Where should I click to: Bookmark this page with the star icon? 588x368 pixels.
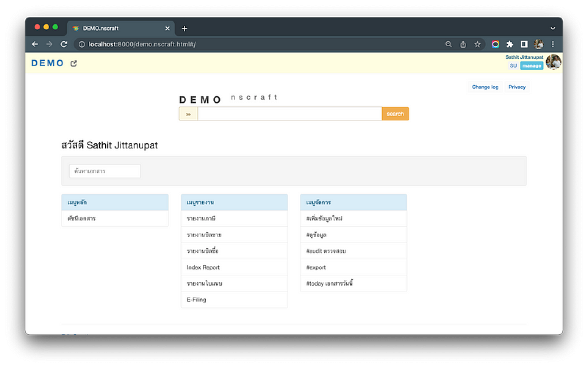pos(477,44)
